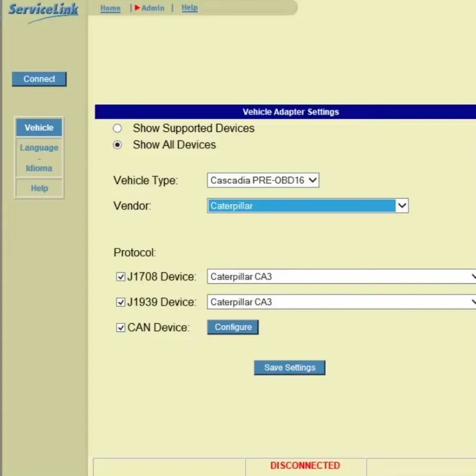This screenshot has height=476, width=476.
Task: Click the ServiceLink logo
Action: point(44,11)
